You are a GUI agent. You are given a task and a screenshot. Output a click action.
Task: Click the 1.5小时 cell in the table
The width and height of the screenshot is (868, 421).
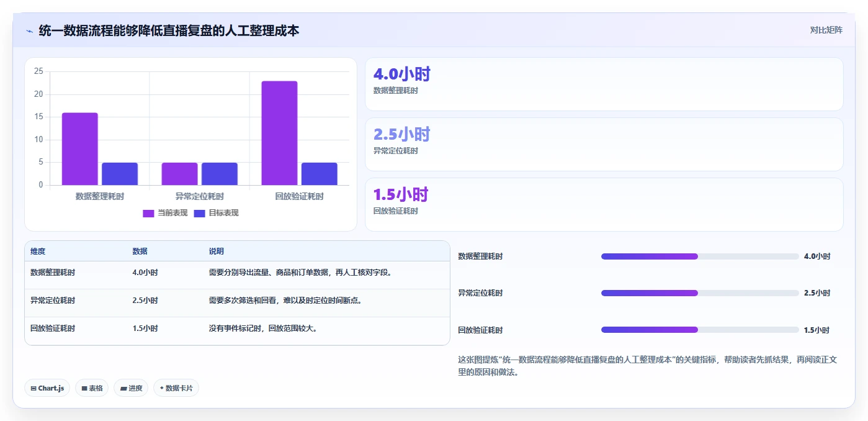click(x=145, y=328)
